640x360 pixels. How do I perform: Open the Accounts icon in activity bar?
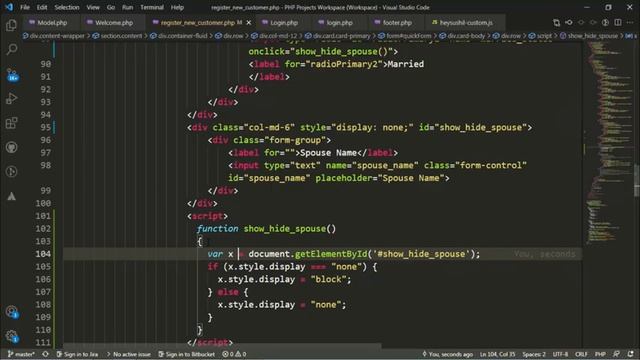click(12, 312)
